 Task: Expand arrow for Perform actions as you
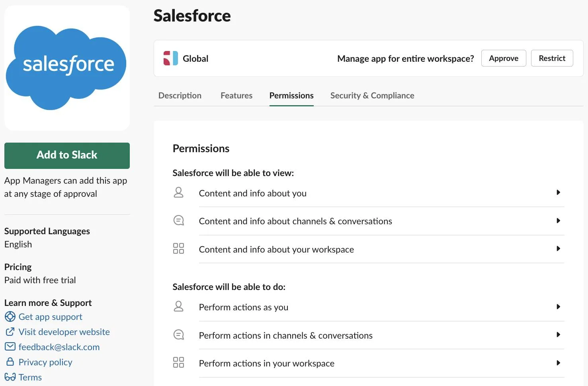click(x=558, y=307)
